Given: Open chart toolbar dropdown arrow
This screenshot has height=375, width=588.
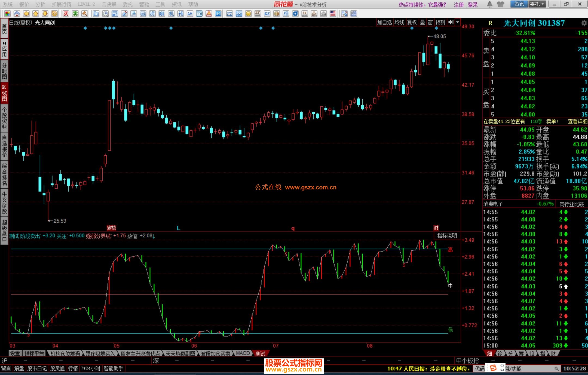Looking at the screenshot, I should [x=458, y=22].
